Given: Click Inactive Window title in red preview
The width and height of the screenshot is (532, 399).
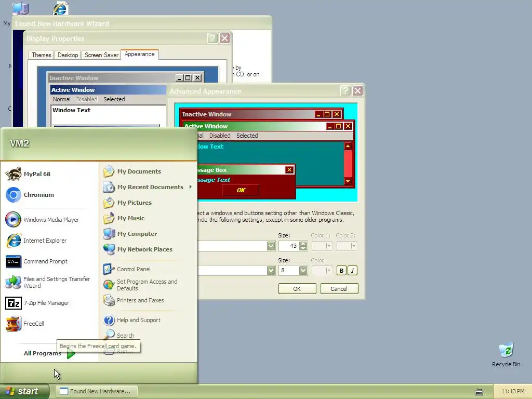Looking at the screenshot, I should tap(207, 114).
